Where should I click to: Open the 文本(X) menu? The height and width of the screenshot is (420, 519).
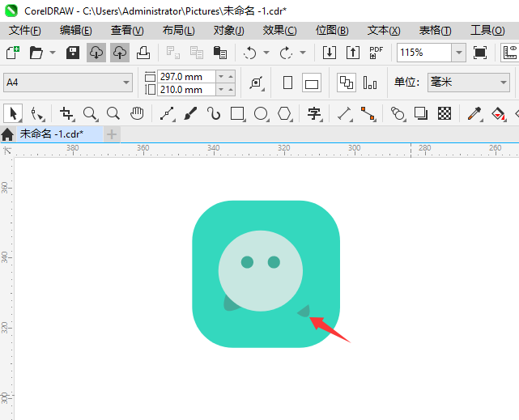384,31
